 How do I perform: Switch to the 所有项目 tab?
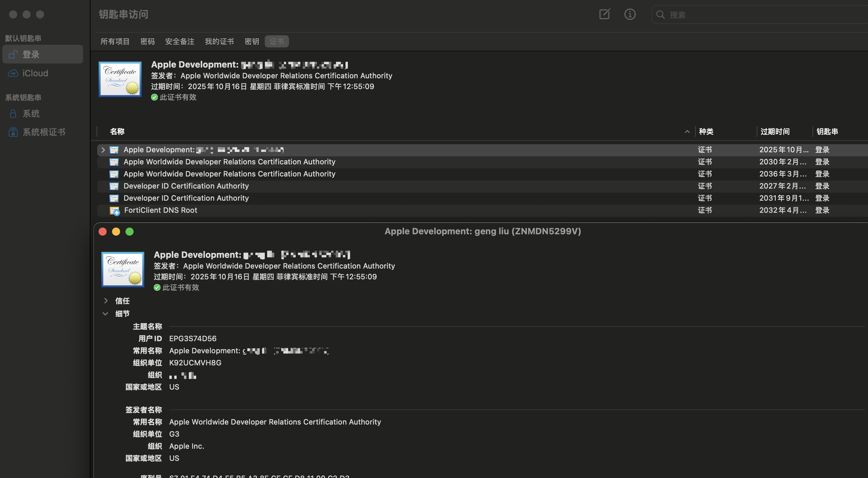point(115,41)
